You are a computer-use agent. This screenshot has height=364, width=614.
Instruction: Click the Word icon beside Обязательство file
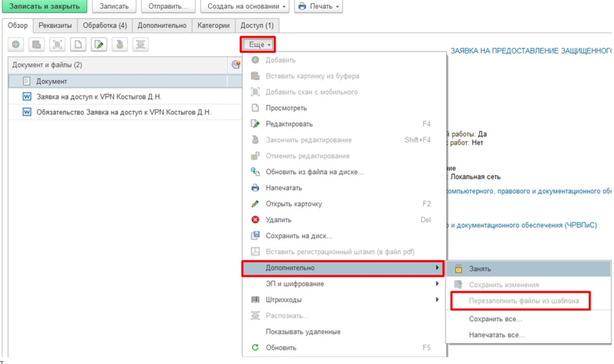pyautogui.click(x=27, y=112)
